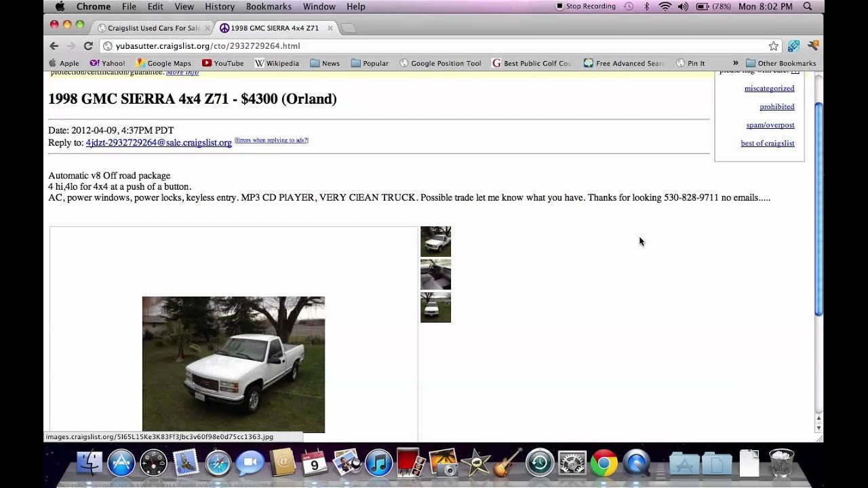
Task: Open the Errors when replying to ads link
Action: (271, 140)
